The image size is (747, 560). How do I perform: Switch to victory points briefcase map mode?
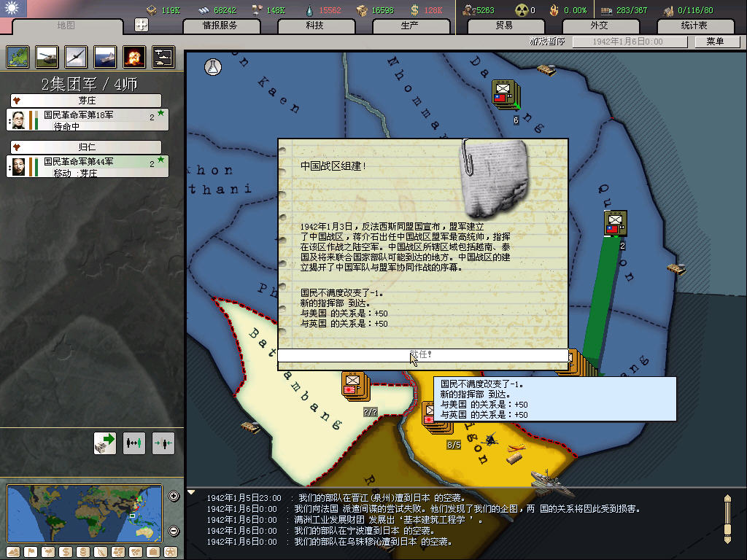point(153,552)
